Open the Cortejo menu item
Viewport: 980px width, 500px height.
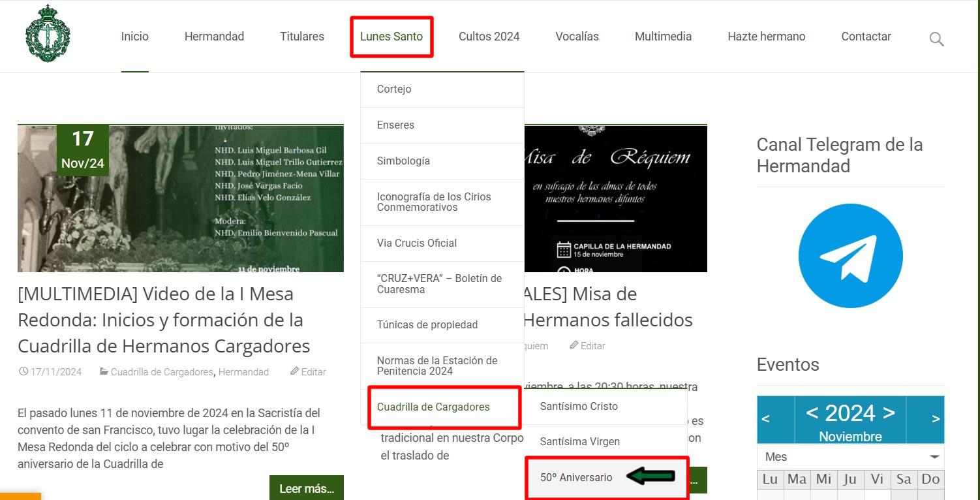click(x=394, y=89)
